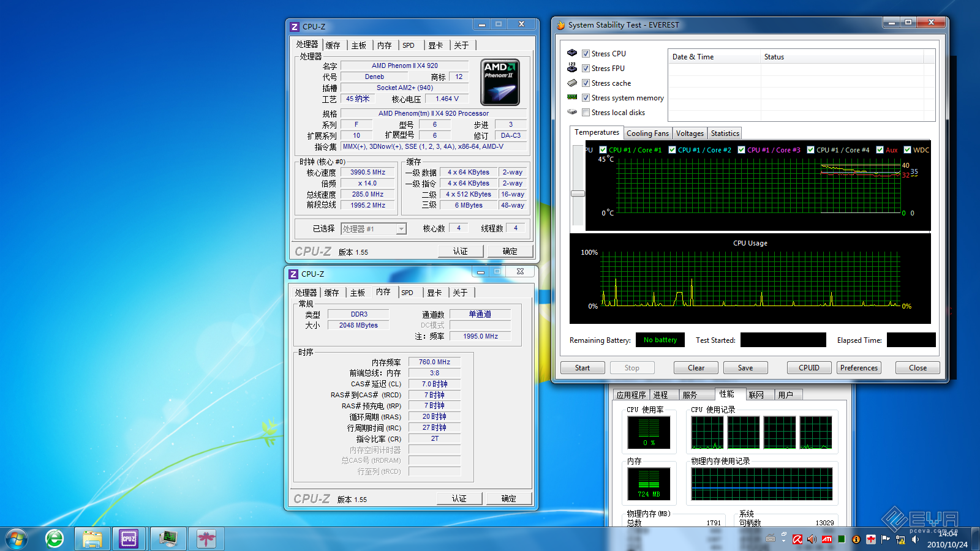Open the network warning tray icon
This screenshot has width=980, height=551.
coord(900,539)
